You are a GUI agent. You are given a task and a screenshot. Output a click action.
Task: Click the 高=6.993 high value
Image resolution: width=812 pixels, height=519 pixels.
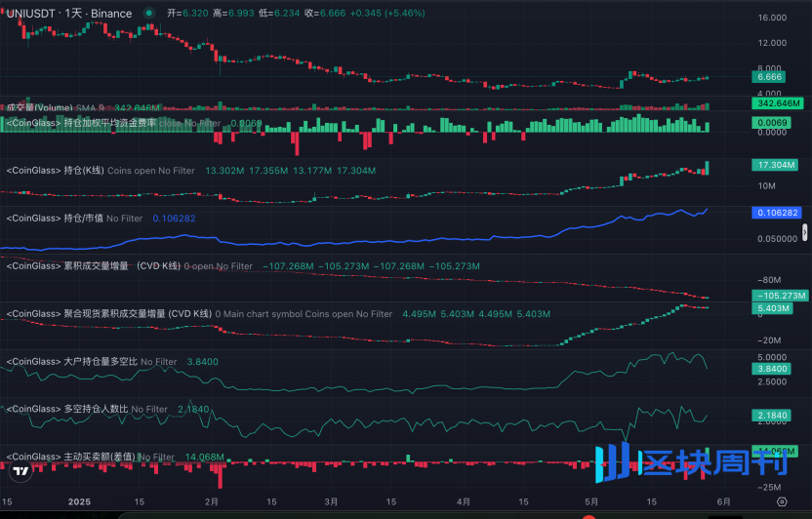coord(233,13)
